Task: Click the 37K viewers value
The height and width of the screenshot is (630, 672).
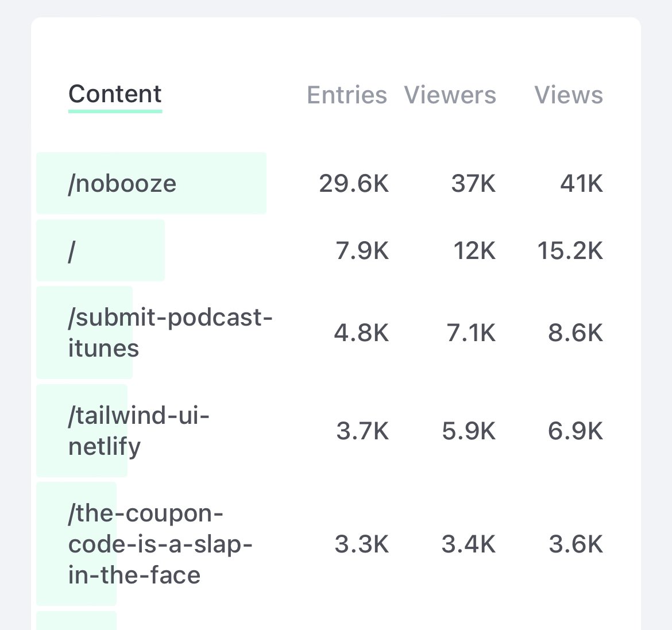Action: (x=473, y=184)
